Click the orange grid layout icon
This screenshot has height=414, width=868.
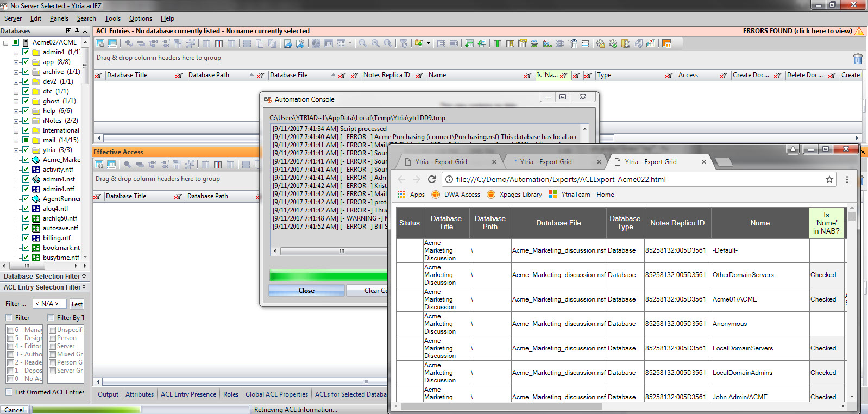[x=666, y=43]
